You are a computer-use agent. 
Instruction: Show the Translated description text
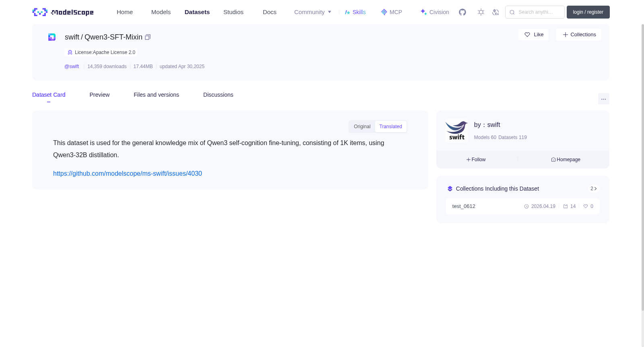(390, 127)
